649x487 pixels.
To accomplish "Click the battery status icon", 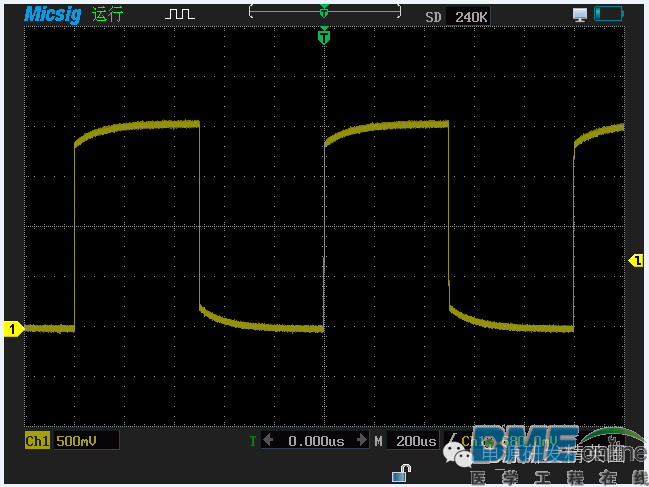I will tap(607, 14).
